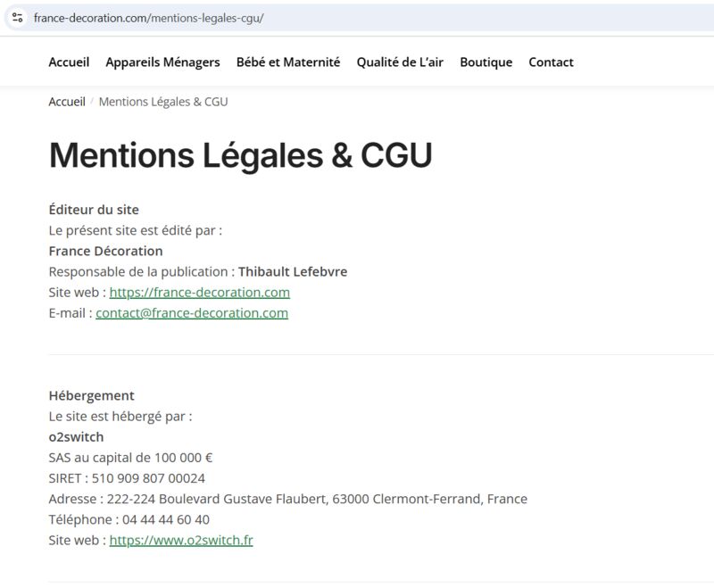Click the site information icon in address bar

[17, 18]
